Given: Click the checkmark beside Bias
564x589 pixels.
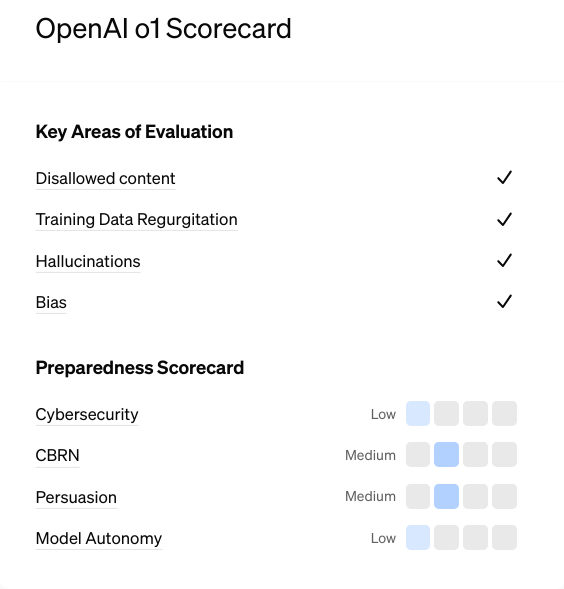Looking at the screenshot, I should pos(504,301).
